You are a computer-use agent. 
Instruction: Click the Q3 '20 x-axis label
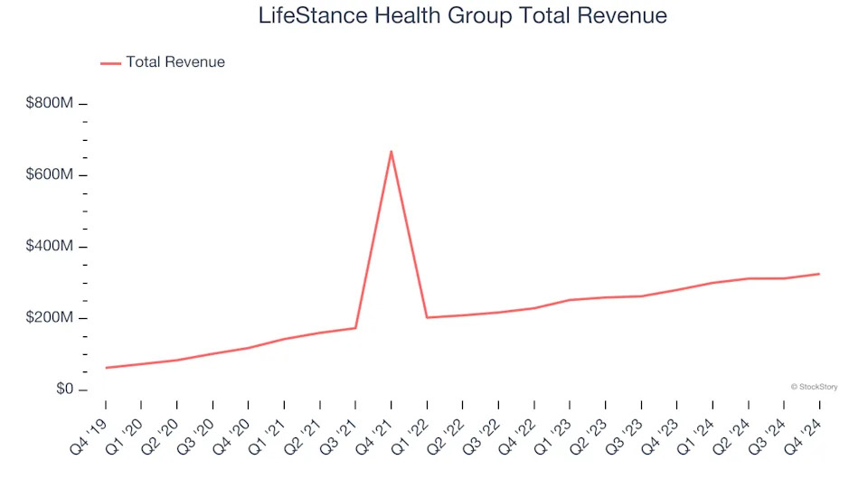[x=195, y=436]
